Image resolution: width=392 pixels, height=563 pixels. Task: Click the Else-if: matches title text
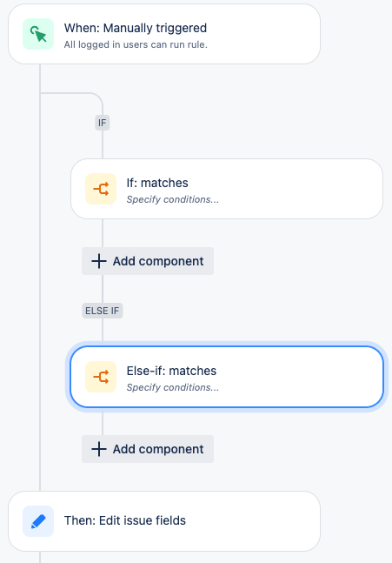pos(171,371)
